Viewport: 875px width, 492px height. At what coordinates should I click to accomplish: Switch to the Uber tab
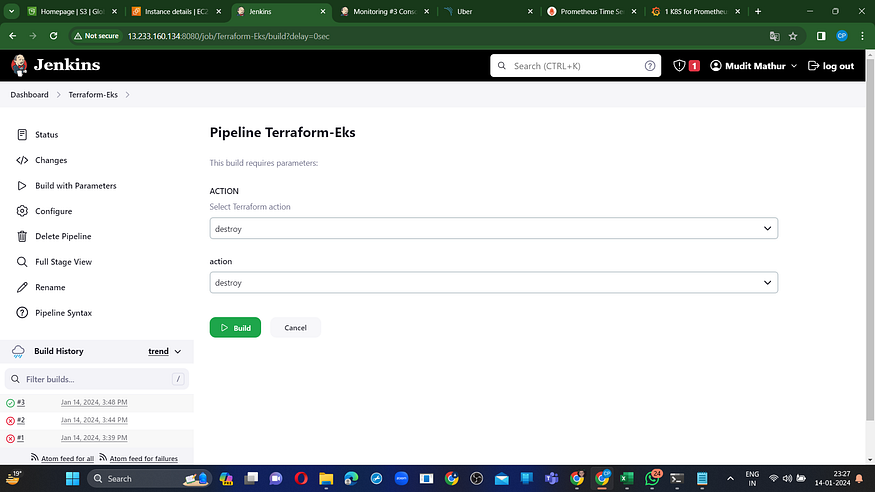pyautogui.click(x=488, y=11)
